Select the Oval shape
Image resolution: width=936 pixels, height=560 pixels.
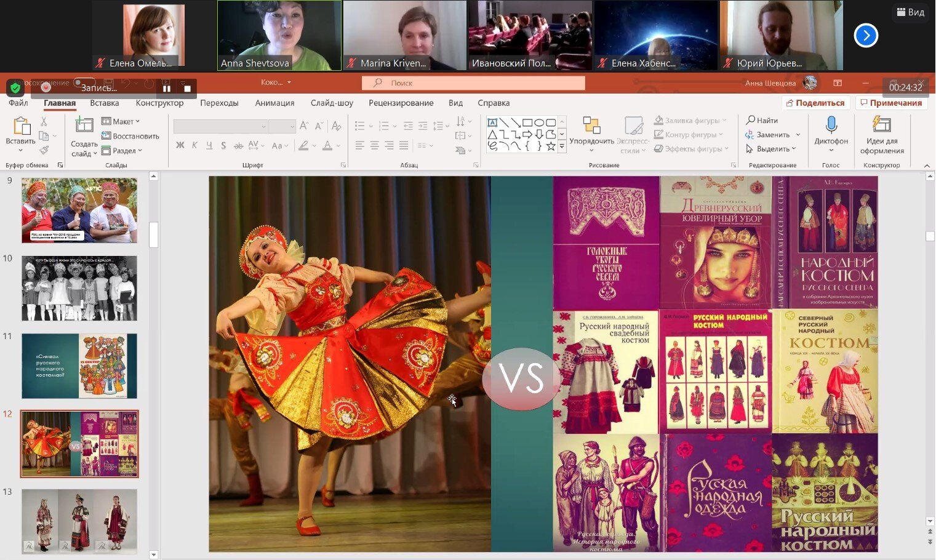[539, 122]
